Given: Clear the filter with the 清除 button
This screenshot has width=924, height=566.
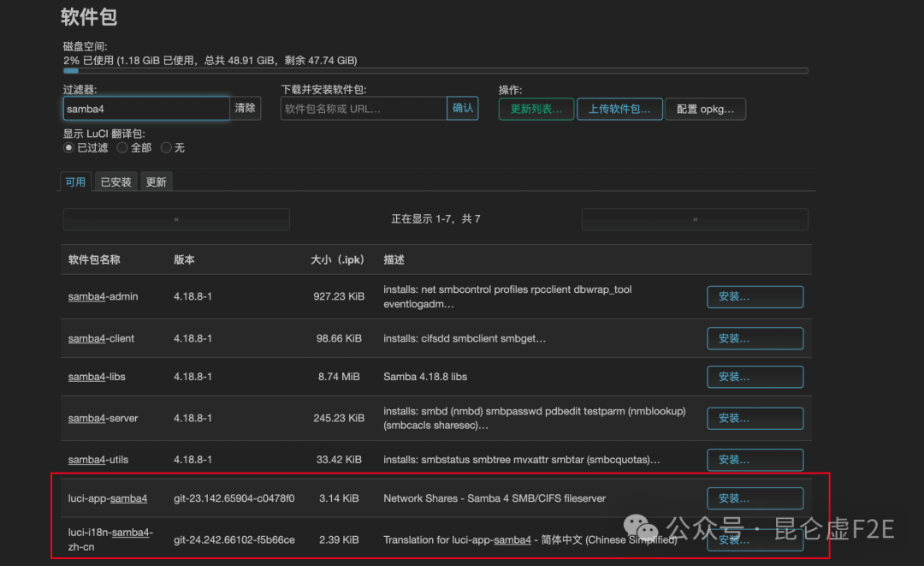Looking at the screenshot, I should [x=246, y=109].
